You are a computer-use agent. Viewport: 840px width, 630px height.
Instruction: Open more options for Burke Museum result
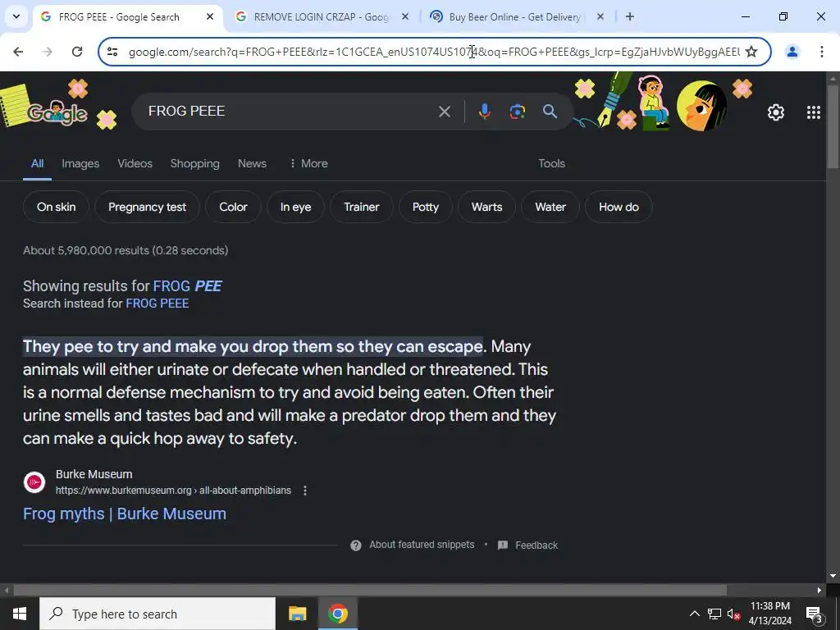point(305,491)
